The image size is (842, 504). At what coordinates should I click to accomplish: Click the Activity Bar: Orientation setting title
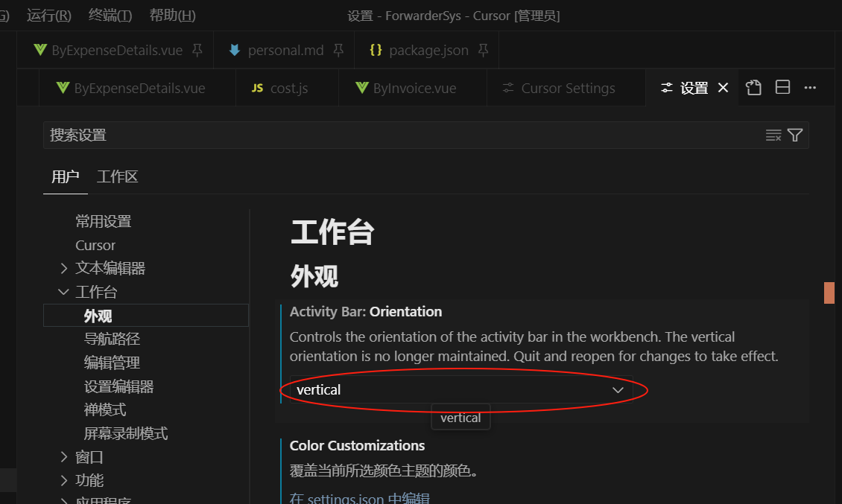tap(366, 312)
